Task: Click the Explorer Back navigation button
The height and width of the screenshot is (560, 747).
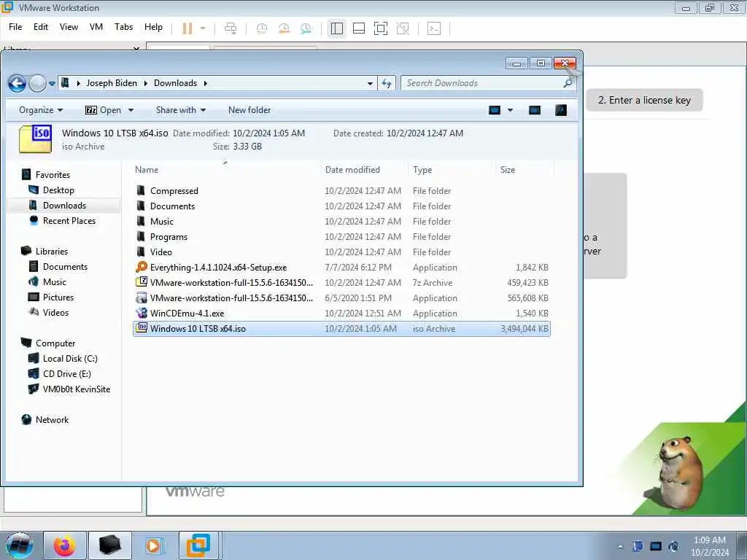Action: [18, 83]
